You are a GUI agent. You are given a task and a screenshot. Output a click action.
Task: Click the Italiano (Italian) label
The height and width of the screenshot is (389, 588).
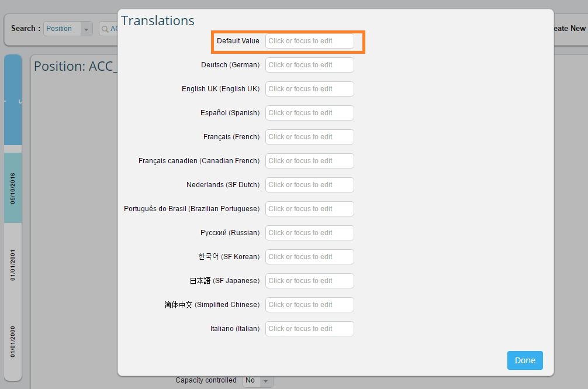tap(235, 329)
